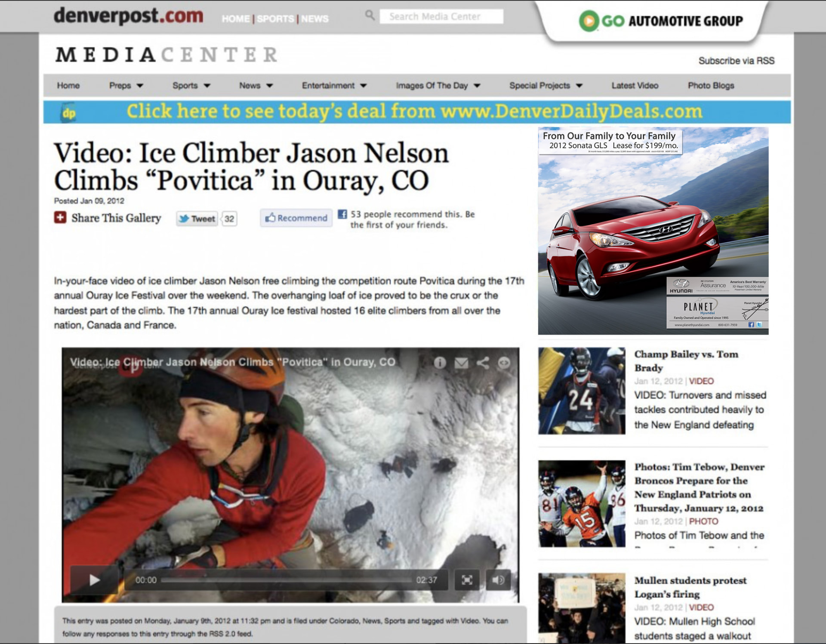The height and width of the screenshot is (644, 826).
Task: Open the Colorado category link in footer
Action: tap(344, 621)
